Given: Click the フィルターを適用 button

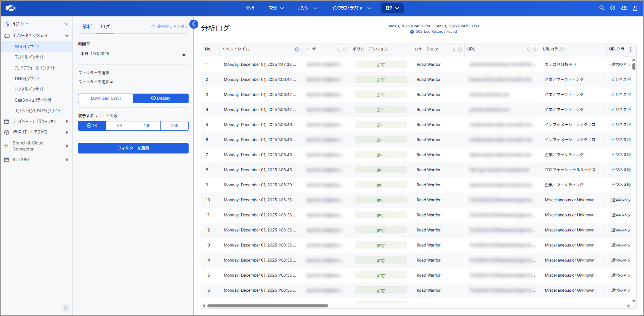Looking at the screenshot, I should [133, 148].
